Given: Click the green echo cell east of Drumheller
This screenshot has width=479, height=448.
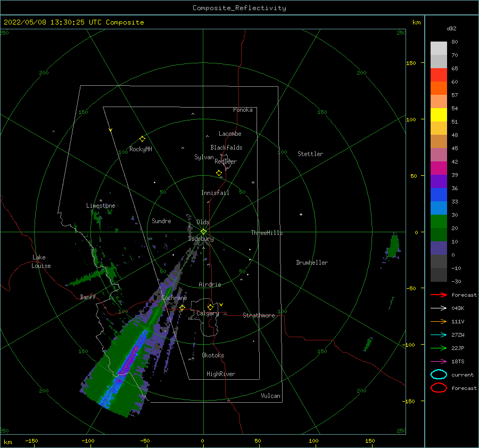Looking at the screenshot, I should coord(393,247).
